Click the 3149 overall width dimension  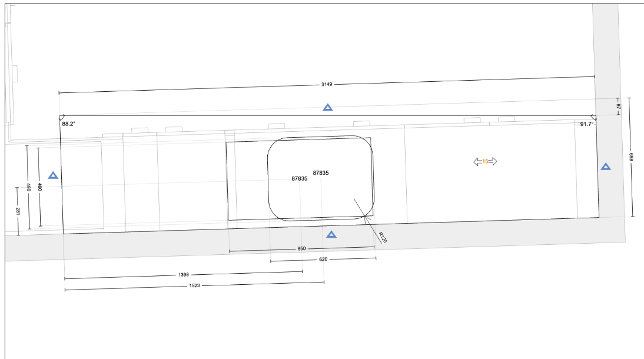tap(326, 84)
